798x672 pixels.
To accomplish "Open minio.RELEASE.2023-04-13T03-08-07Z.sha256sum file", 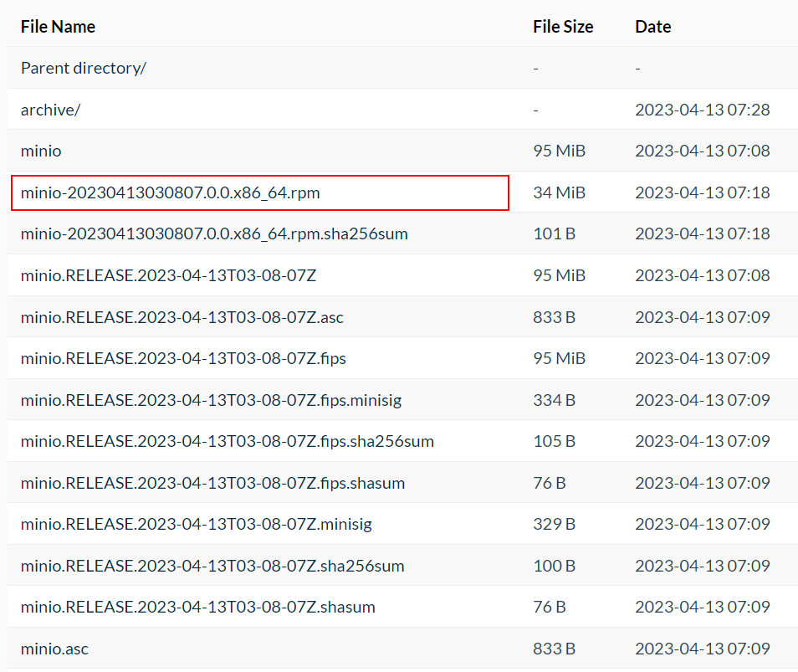I will pos(212,566).
